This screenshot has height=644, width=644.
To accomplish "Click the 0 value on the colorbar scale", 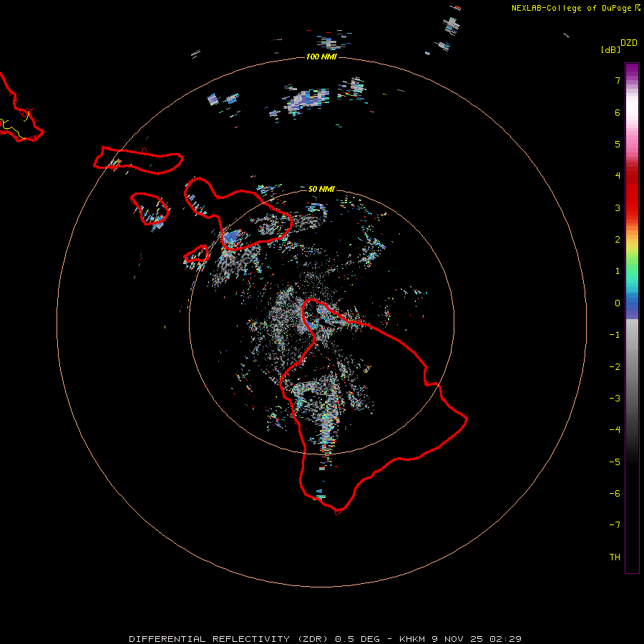I will pos(618,303).
